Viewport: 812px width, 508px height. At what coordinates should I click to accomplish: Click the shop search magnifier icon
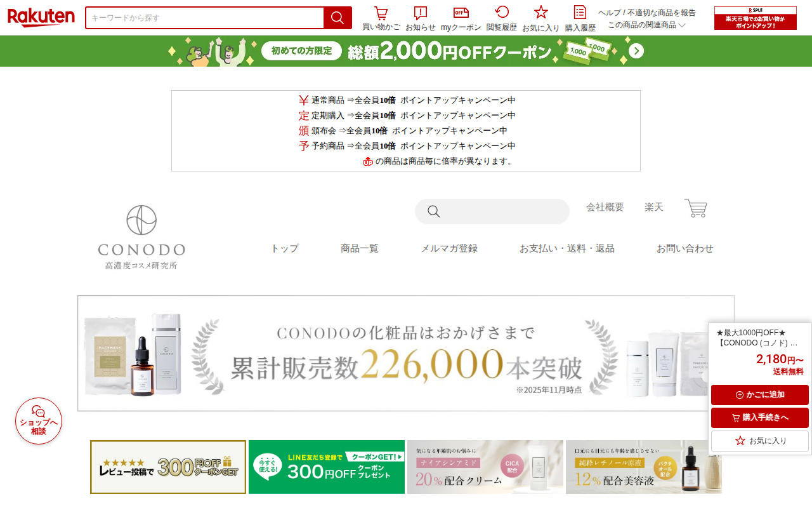point(434,211)
